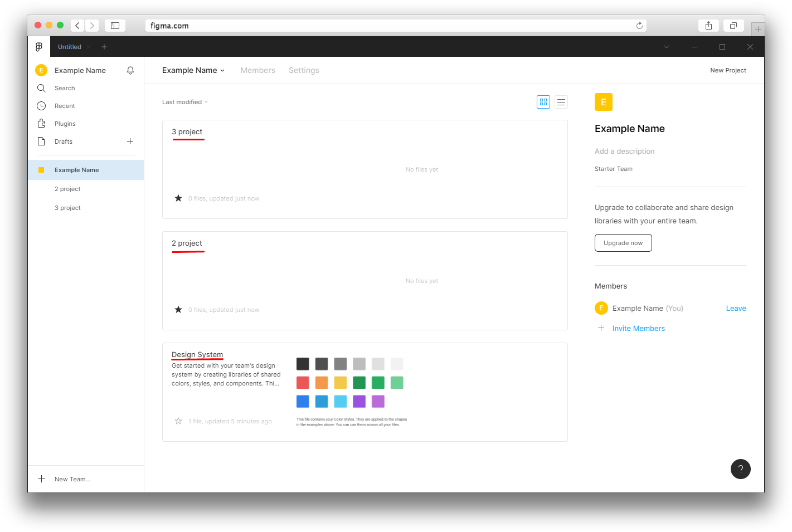Click the Upgrade now button
This screenshot has width=792, height=532.
pyautogui.click(x=623, y=243)
